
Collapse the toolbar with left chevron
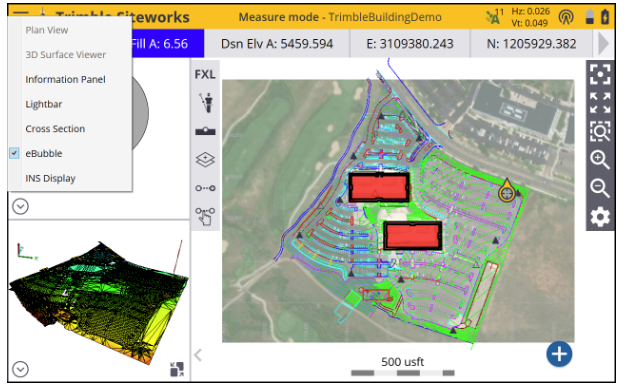198,355
